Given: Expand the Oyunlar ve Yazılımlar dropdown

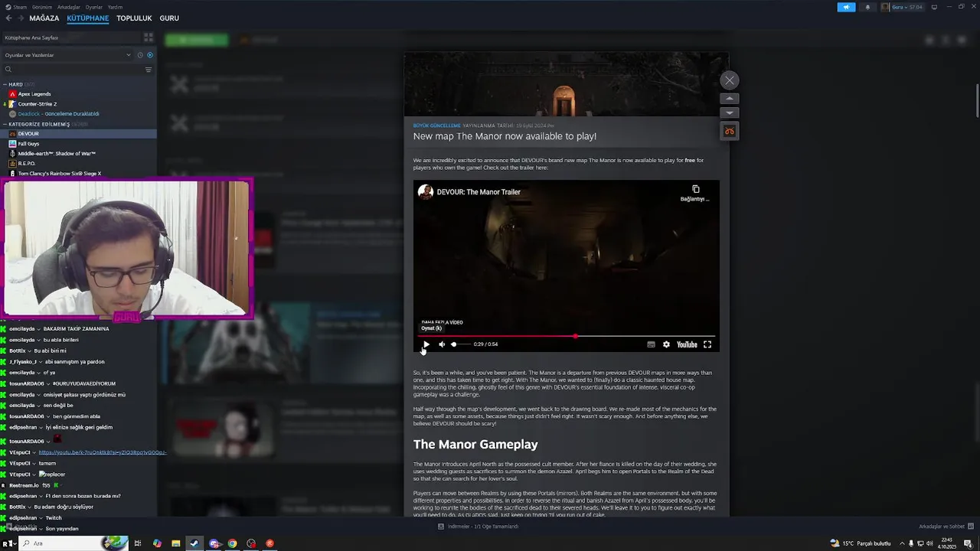Looking at the screenshot, I should (x=67, y=55).
